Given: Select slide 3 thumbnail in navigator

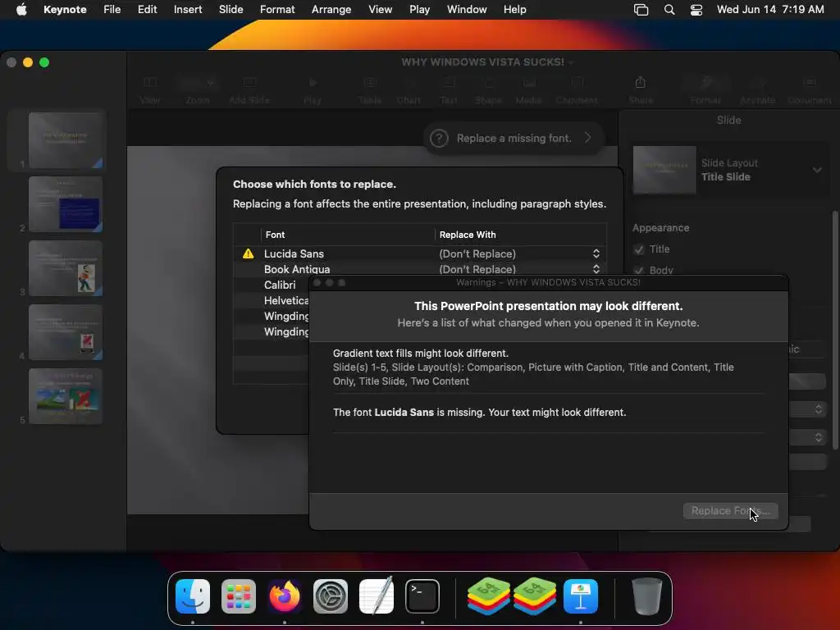Looking at the screenshot, I should 66,268.
